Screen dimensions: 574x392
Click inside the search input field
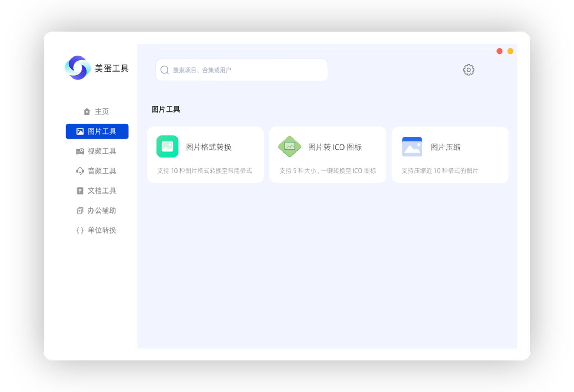click(241, 69)
